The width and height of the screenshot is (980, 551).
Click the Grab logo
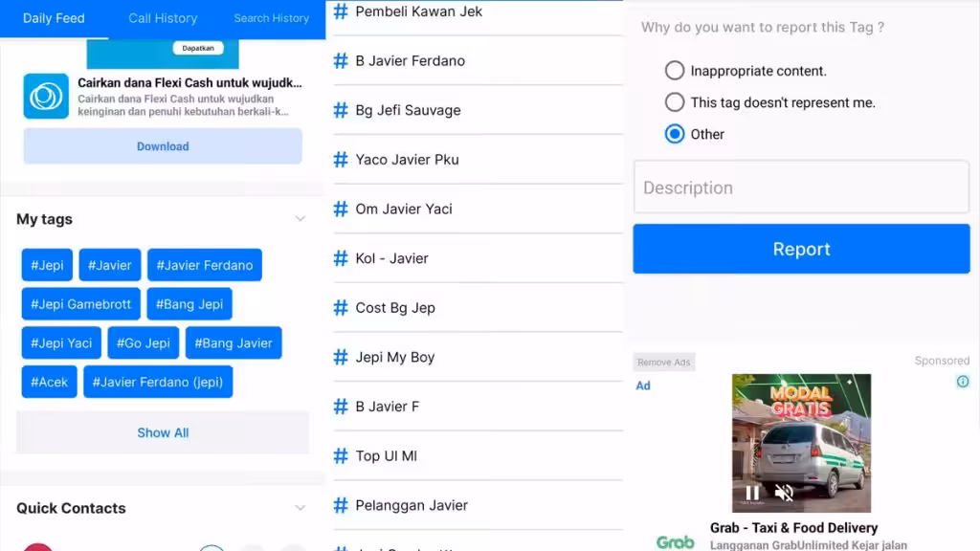675,542
